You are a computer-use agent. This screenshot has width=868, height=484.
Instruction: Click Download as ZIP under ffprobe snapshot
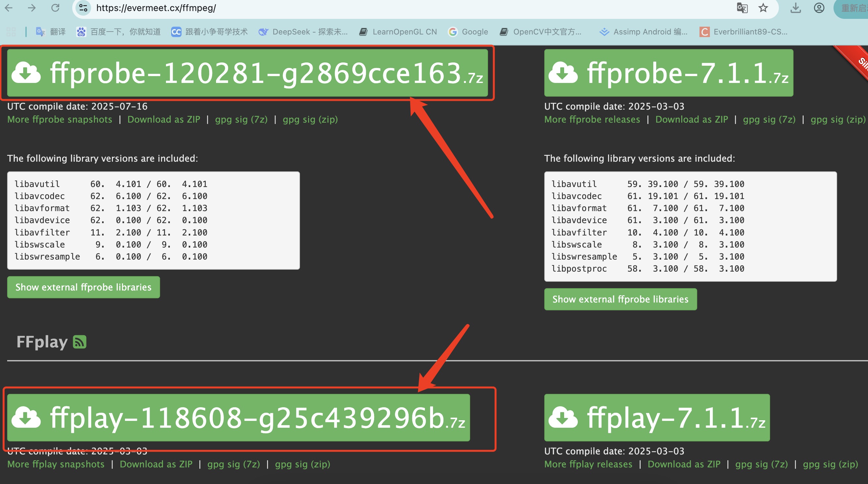coord(164,119)
